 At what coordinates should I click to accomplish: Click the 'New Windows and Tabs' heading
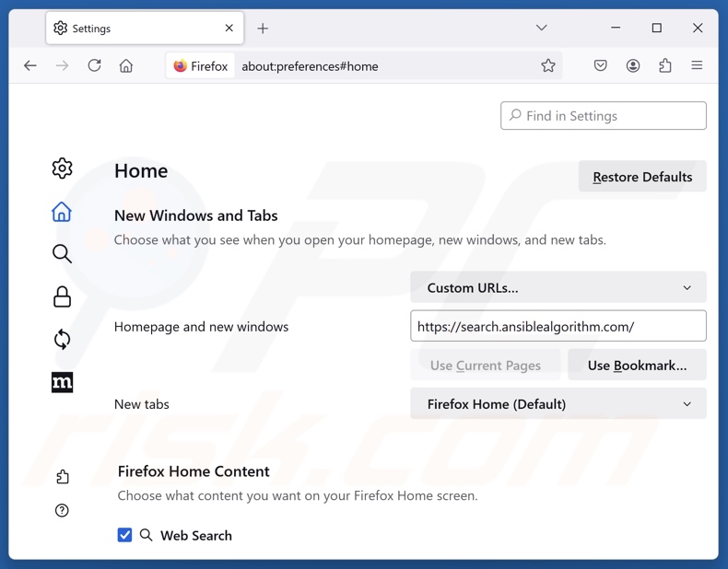tap(195, 215)
